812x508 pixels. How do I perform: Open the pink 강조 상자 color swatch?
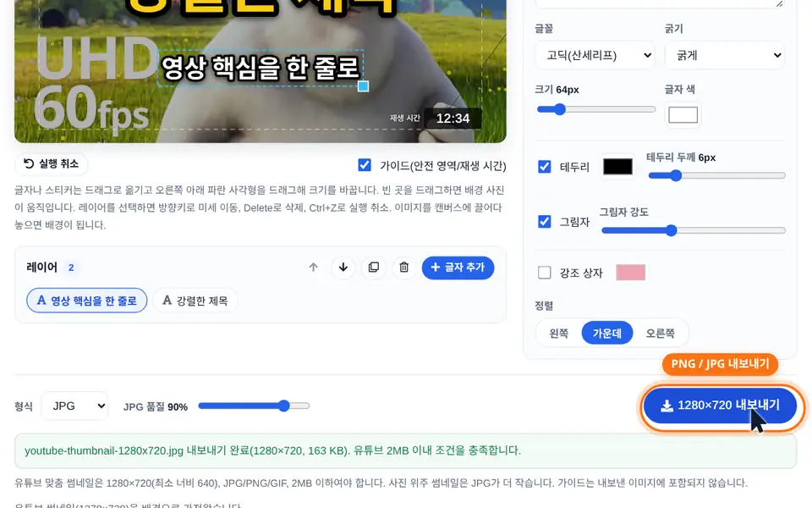[631, 272]
